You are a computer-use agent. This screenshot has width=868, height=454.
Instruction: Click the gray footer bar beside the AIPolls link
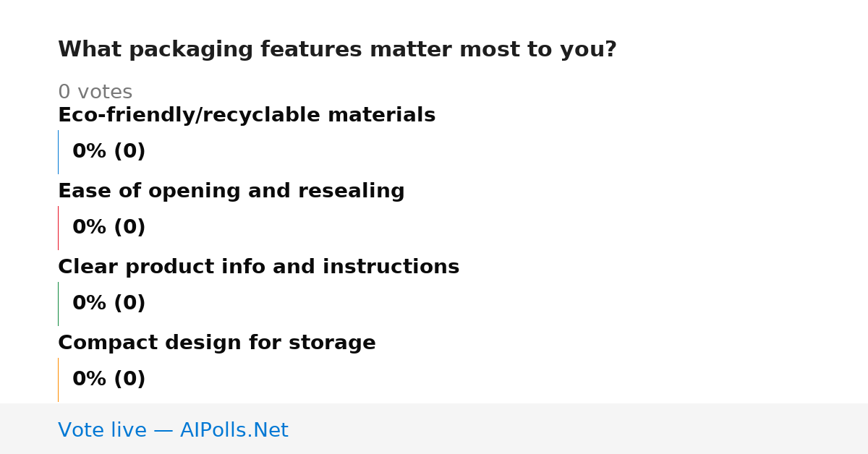pyautogui.click(x=579, y=429)
